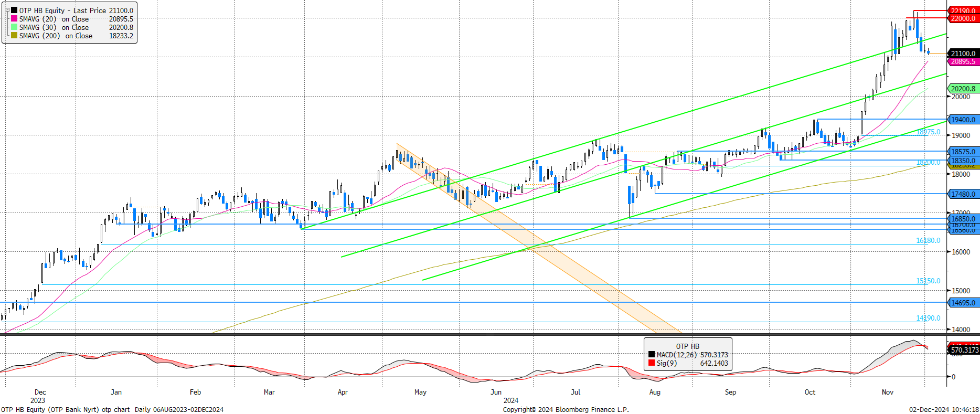
Task: Click the black 21100.0 last price tag
Action: (x=963, y=54)
